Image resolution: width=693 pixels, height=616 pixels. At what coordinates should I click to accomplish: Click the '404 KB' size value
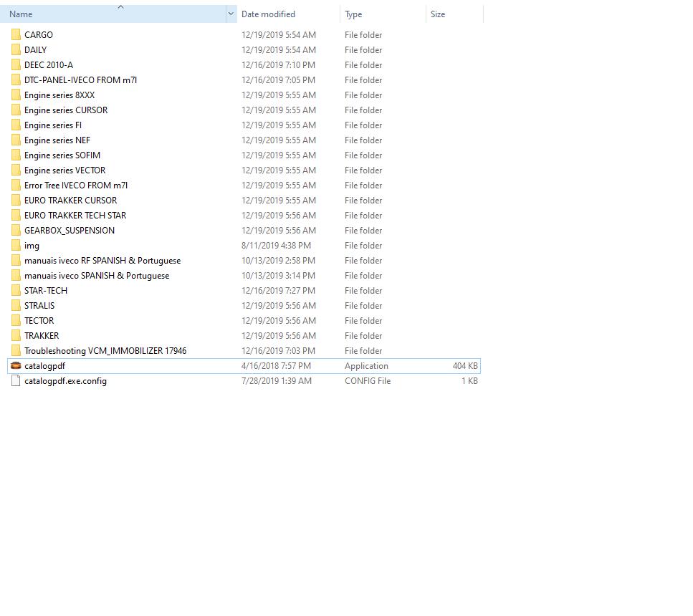pyautogui.click(x=465, y=365)
